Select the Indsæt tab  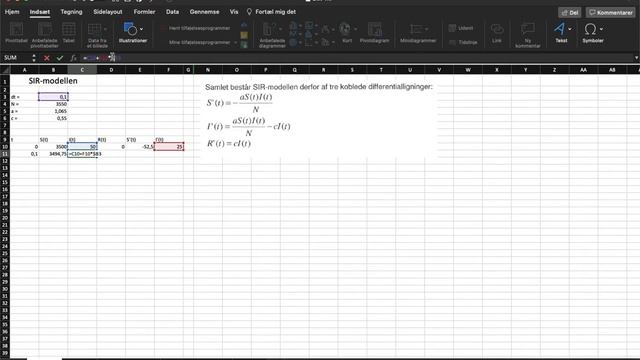click(40, 12)
